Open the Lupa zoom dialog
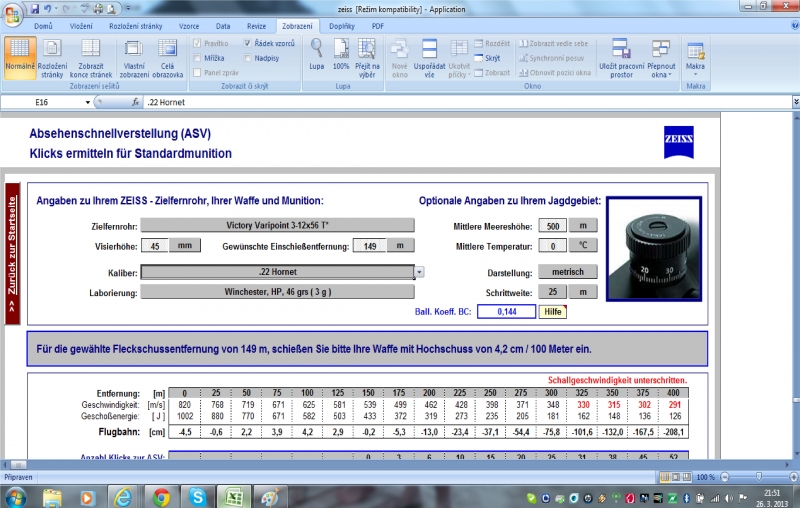Screen dimensions: 800x508 (x=316, y=54)
